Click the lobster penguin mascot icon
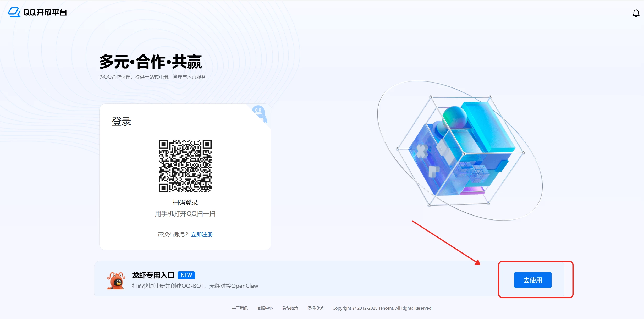 tap(116, 280)
